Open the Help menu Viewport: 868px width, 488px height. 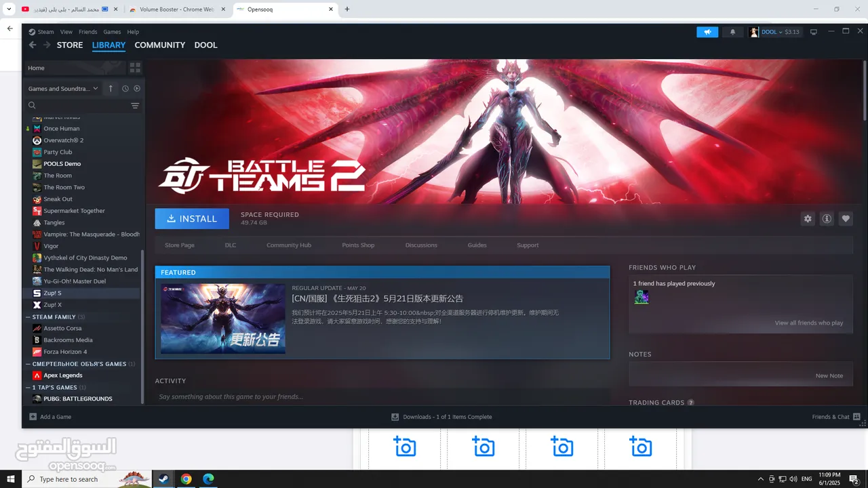133,32
